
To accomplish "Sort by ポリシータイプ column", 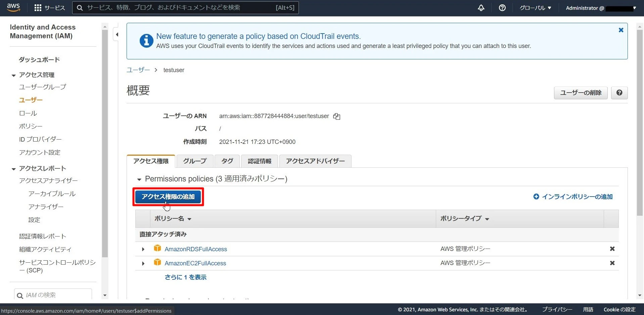I will (x=465, y=219).
